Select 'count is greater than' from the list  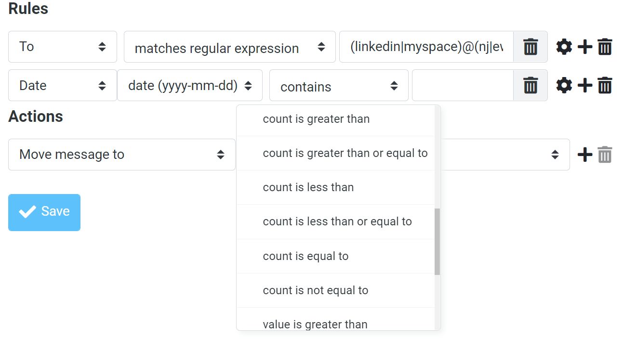click(x=316, y=118)
